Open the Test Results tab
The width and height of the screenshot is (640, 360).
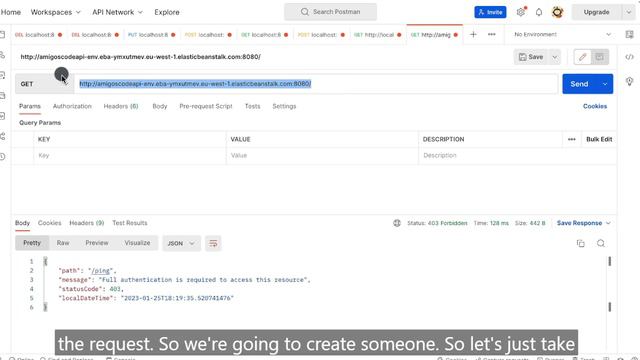pos(130,223)
